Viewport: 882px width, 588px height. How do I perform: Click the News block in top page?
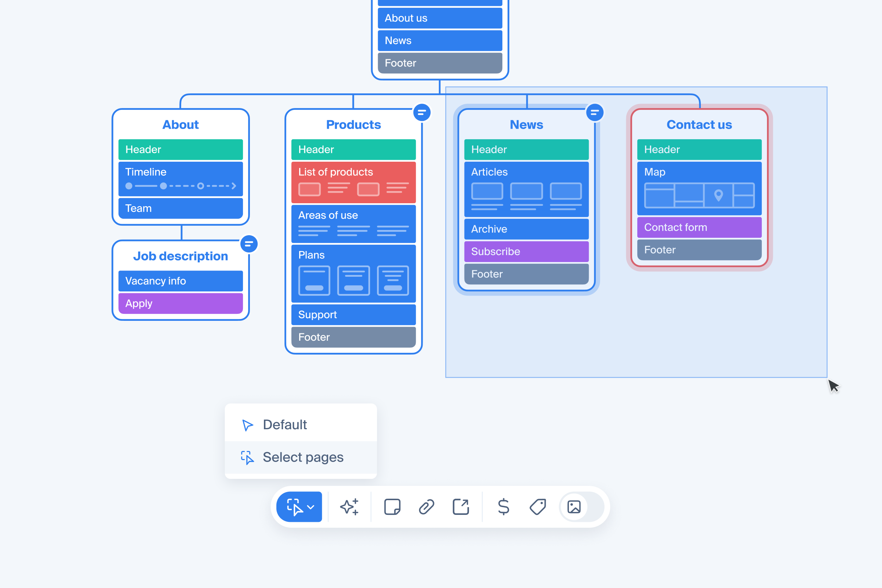(x=440, y=40)
